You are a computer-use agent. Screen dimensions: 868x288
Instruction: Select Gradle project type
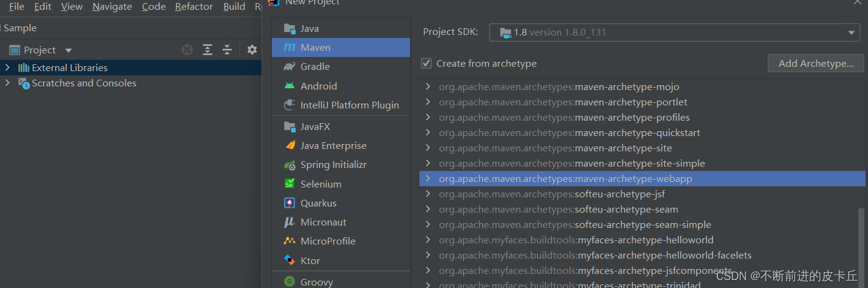(341, 66)
